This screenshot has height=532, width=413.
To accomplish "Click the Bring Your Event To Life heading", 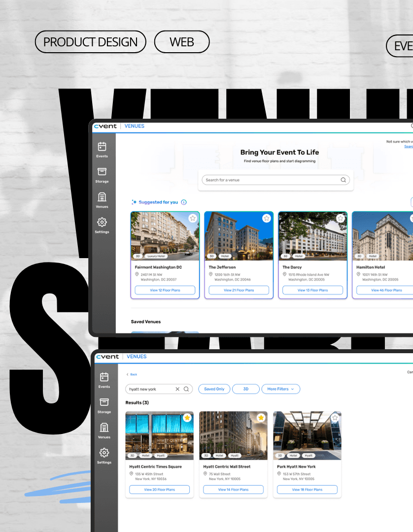I will point(279,152).
